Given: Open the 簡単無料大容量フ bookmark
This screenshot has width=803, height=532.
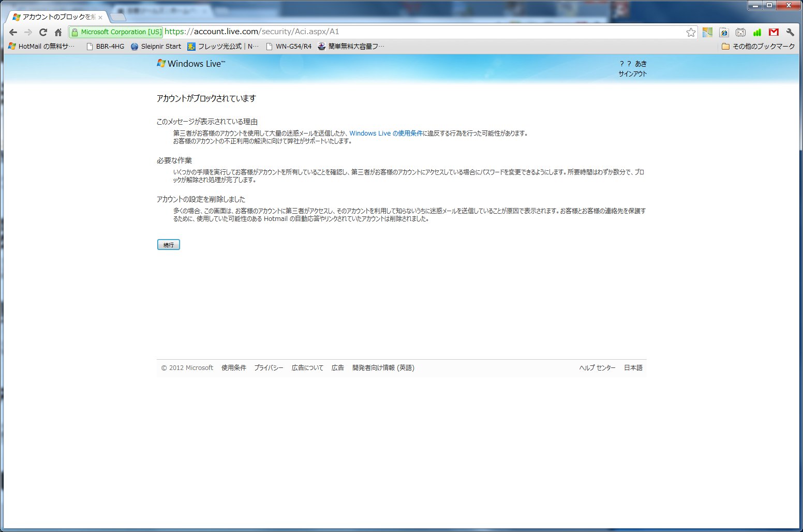Looking at the screenshot, I should pos(351,46).
